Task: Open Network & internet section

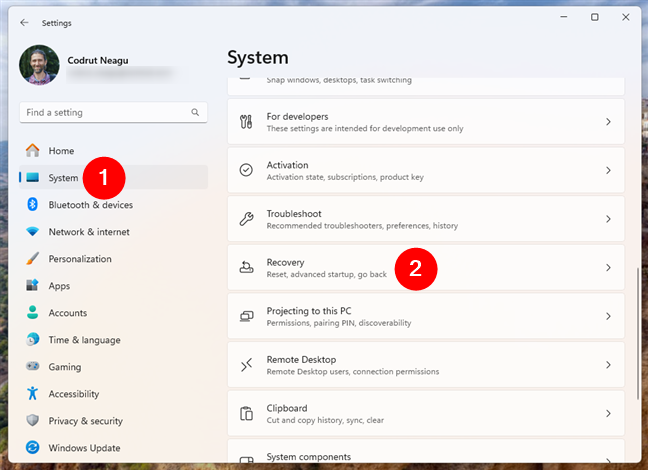Action: [x=113, y=232]
